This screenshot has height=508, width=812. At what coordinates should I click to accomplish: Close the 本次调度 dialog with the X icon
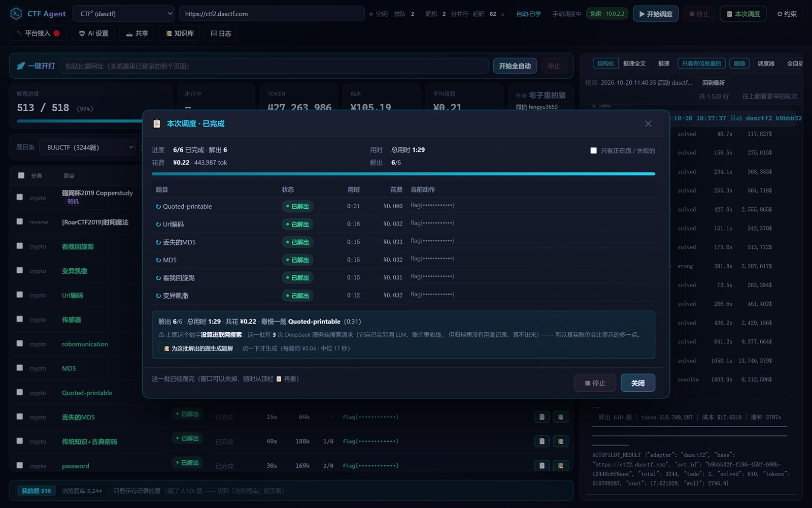648,124
